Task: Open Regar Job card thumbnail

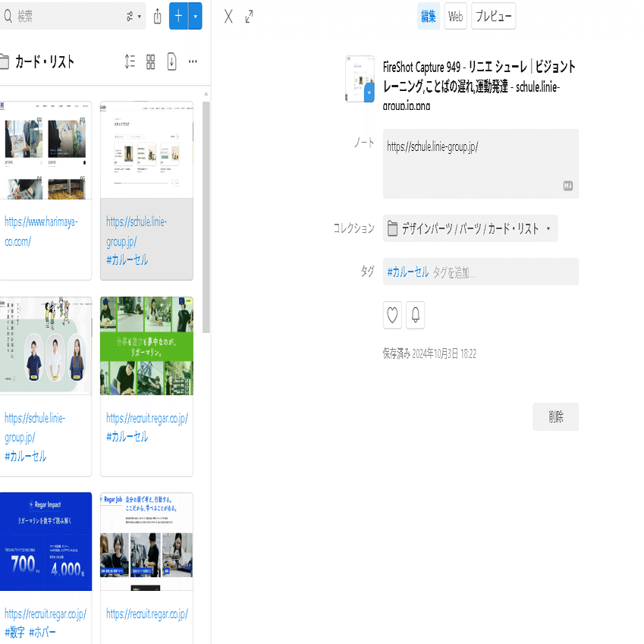Action: pos(146,542)
